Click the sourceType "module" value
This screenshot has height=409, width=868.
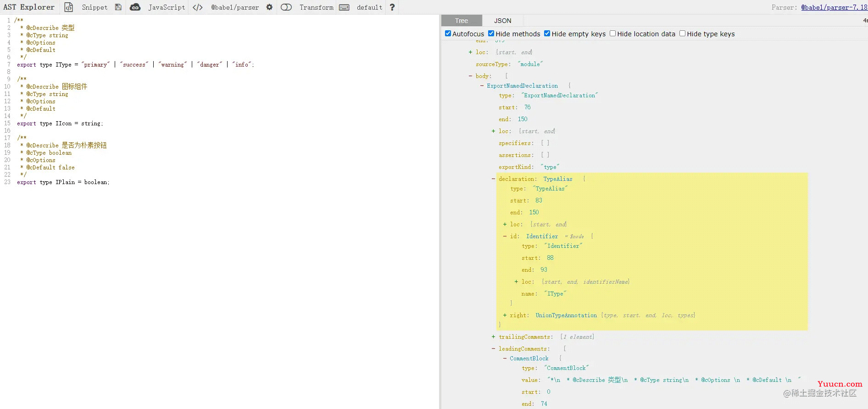pyautogui.click(x=530, y=64)
